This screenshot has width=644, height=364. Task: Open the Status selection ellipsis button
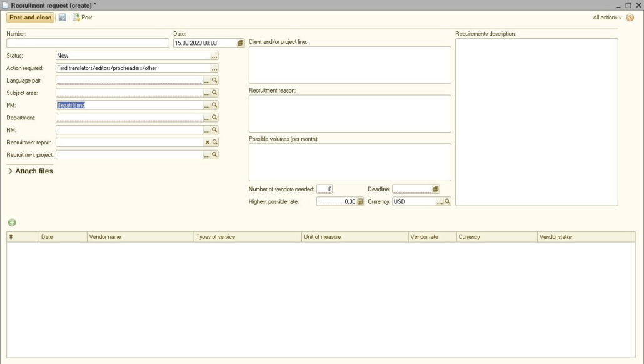(214, 56)
